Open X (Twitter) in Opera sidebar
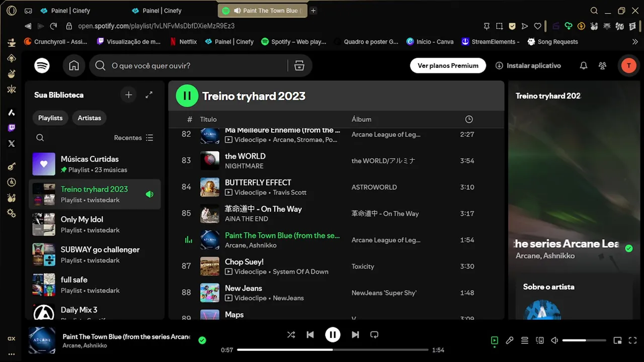The height and width of the screenshot is (362, 644). (x=12, y=143)
